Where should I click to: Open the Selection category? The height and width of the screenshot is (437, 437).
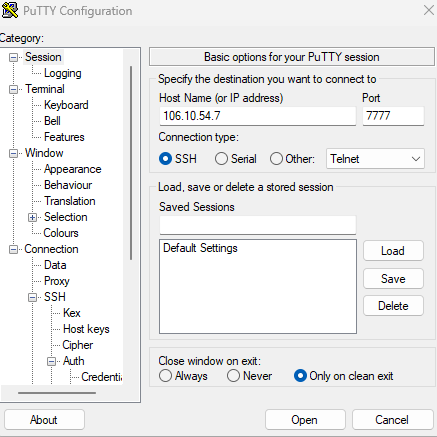pyautogui.click(x=66, y=217)
